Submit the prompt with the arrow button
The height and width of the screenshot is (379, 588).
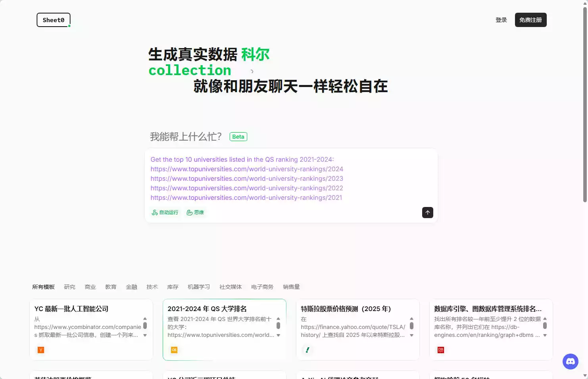(428, 213)
